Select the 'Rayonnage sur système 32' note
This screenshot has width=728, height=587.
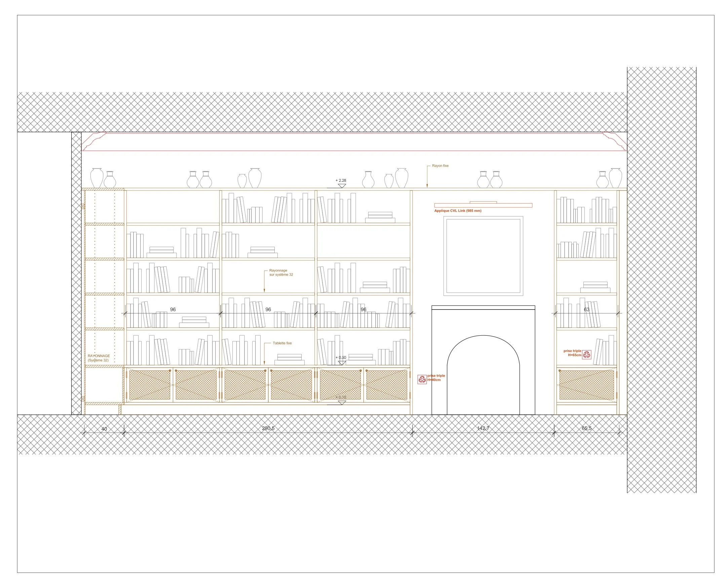[x=281, y=272]
